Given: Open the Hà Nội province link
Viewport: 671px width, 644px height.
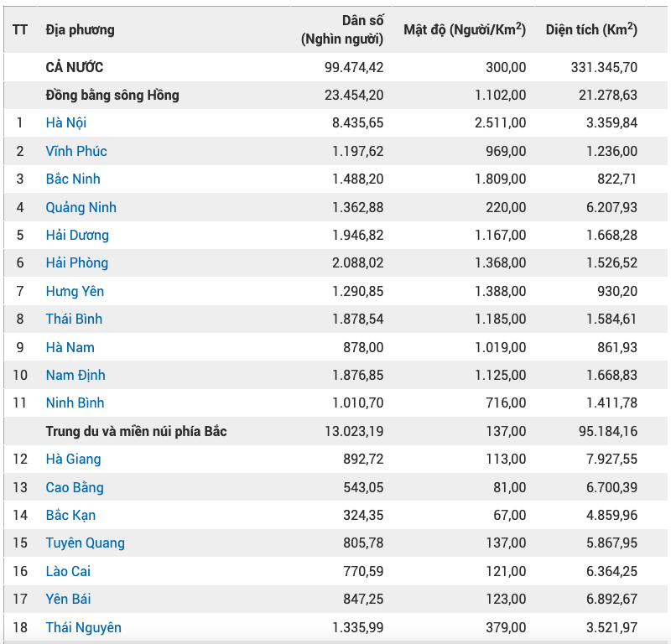Looking at the screenshot, I should coord(66,122).
